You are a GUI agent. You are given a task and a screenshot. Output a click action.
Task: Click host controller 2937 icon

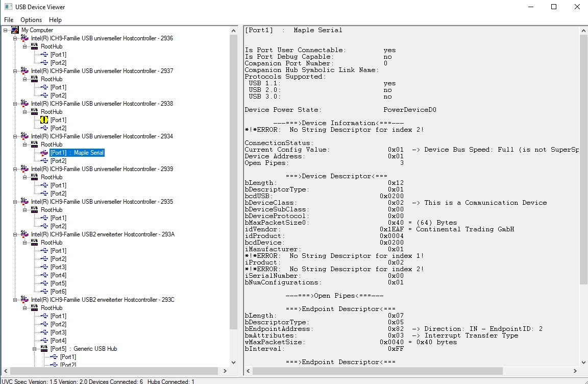(x=24, y=70)
